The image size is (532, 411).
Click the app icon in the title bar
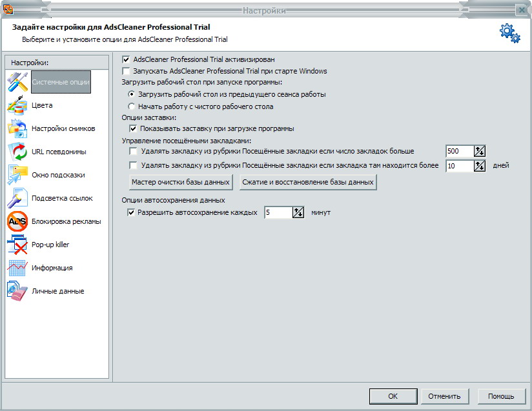(8, 10)
